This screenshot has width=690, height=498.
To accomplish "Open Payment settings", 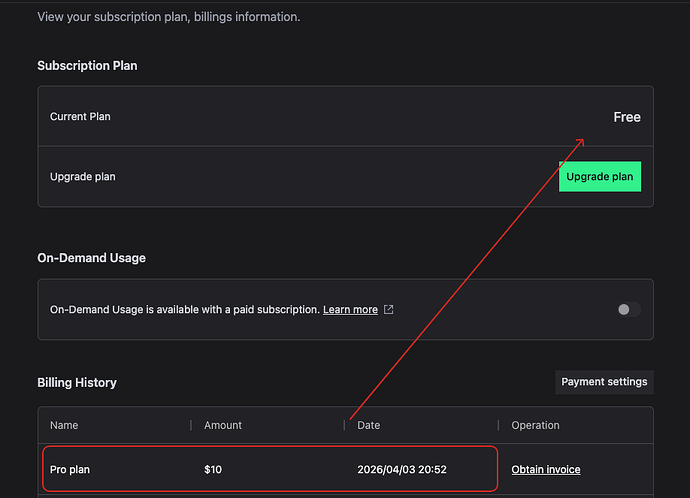I will pos(604,382).
